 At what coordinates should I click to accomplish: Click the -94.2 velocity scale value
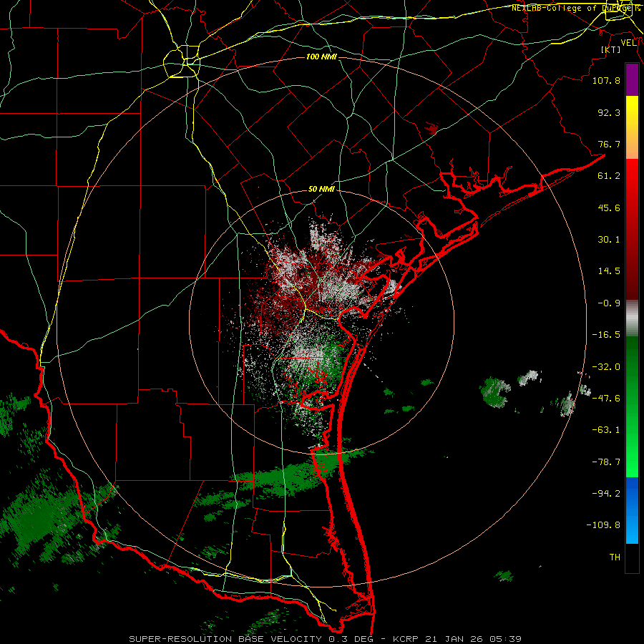[x=606, y=494]
